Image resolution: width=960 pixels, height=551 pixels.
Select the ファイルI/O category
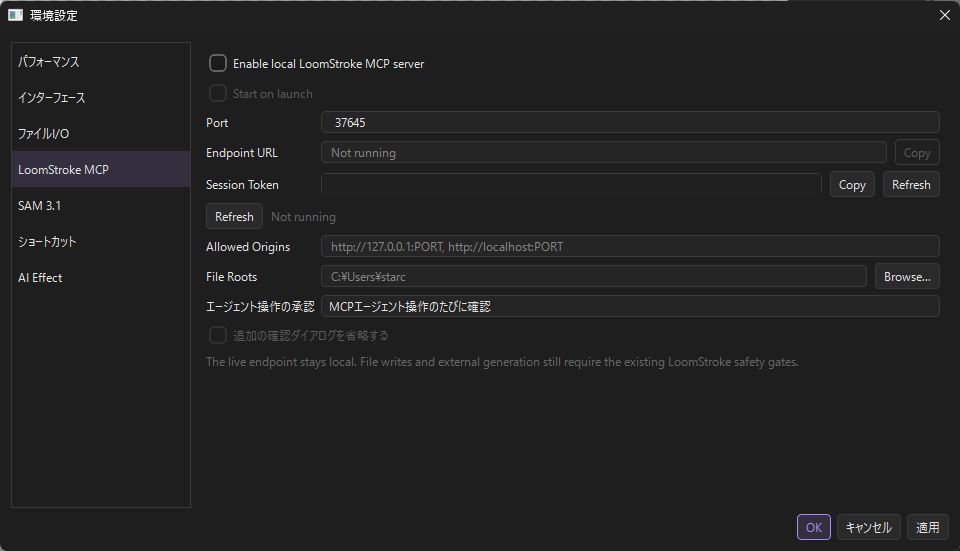click(x=101, y=133)
